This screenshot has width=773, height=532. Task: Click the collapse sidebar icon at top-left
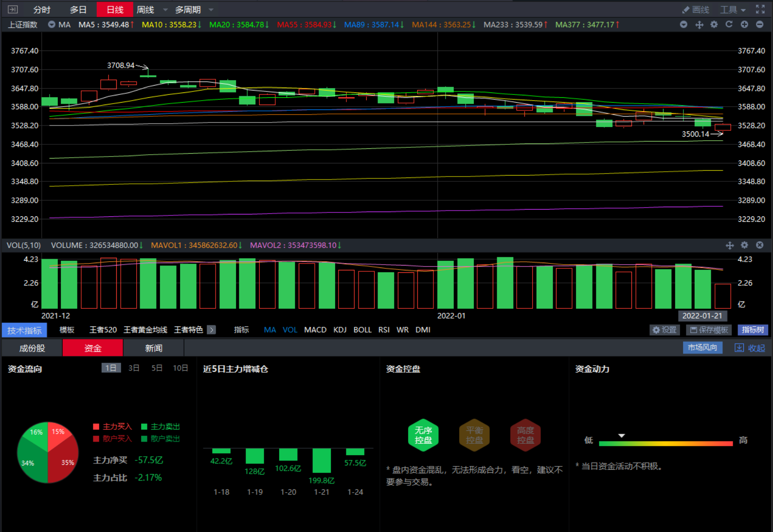[x=13, y=9]
